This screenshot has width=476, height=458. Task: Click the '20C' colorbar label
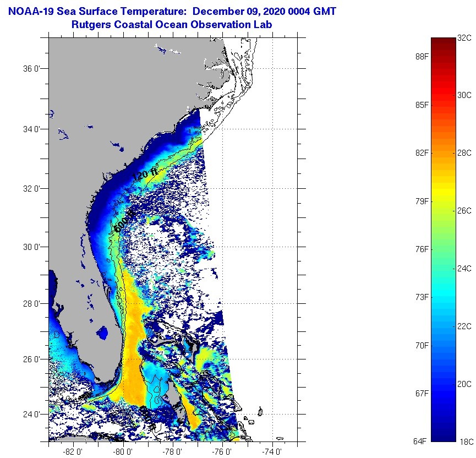[464, 384]
